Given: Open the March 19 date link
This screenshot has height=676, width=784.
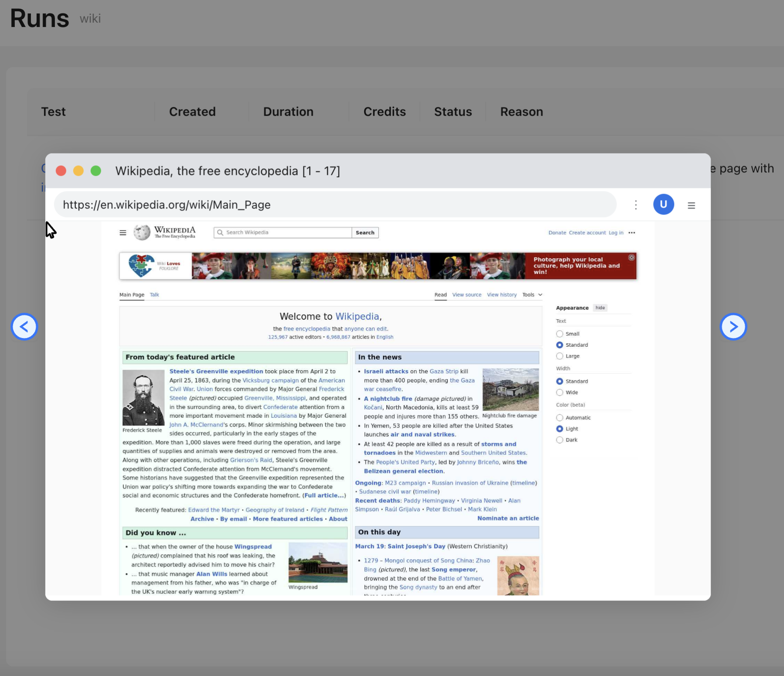Looking at the screenshot, I should tap(370, 546).
